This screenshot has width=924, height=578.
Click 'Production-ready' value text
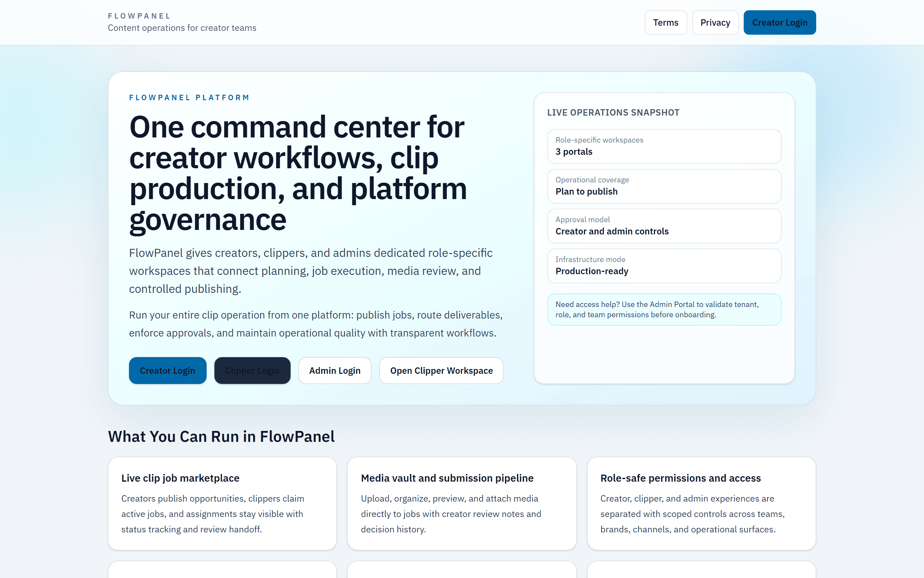coord(592,271)
